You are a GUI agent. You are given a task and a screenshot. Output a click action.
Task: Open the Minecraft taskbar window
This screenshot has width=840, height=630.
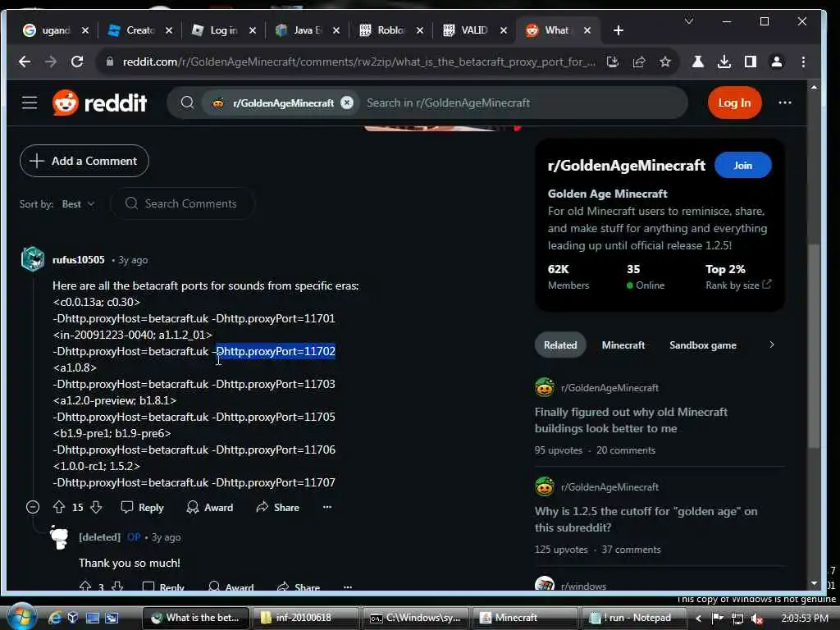click(x=524, y=618)
